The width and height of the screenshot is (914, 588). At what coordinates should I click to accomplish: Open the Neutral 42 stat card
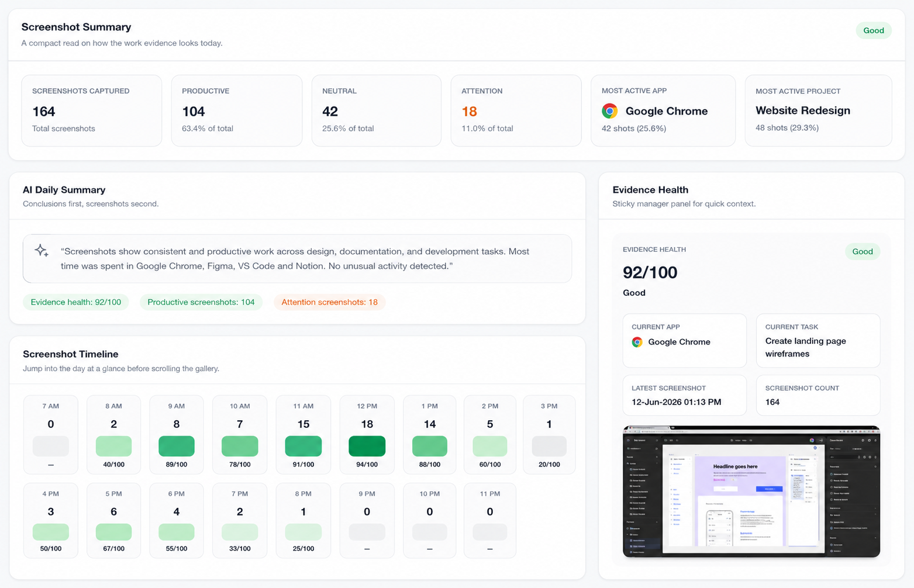(377, 110)
